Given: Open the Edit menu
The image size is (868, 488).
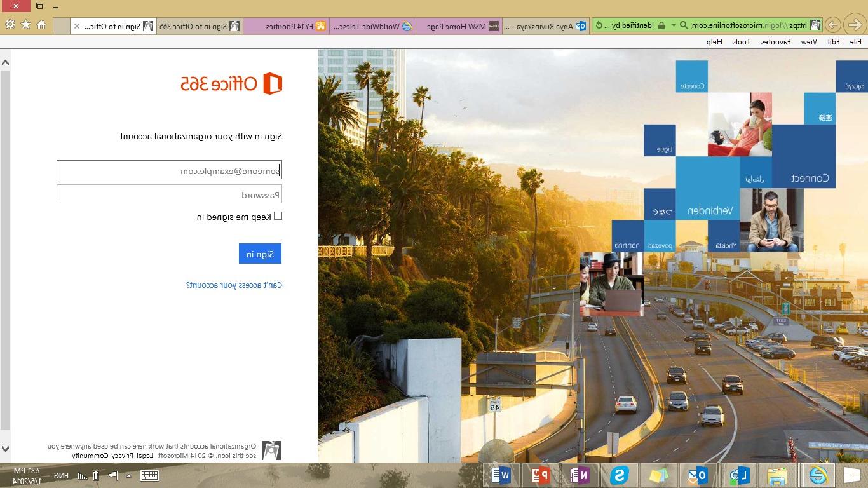Looking at the screenshot, I should coord(833,42).
